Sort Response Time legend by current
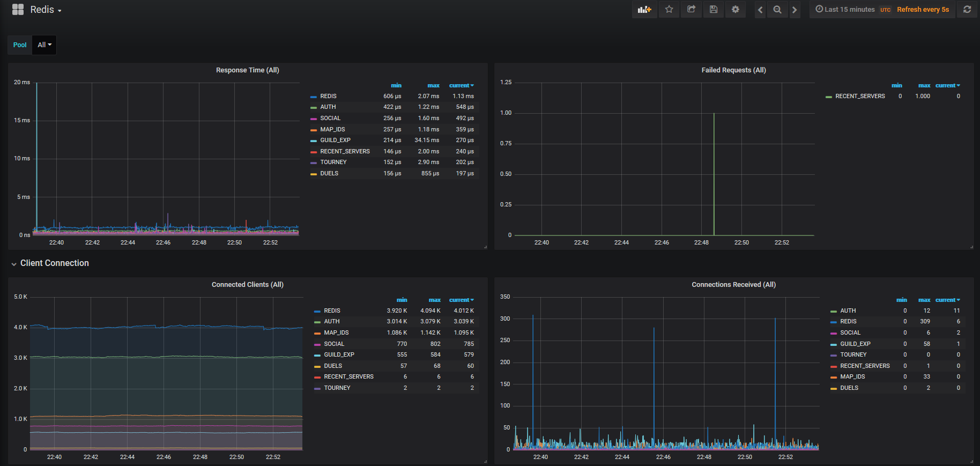The width and height of the screenshot is (980, 466). [461, 86]
